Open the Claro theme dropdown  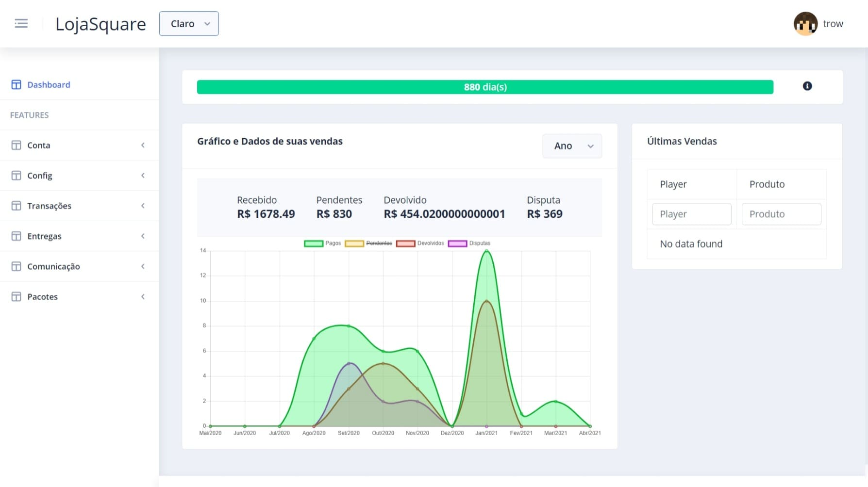pos(189,24)
